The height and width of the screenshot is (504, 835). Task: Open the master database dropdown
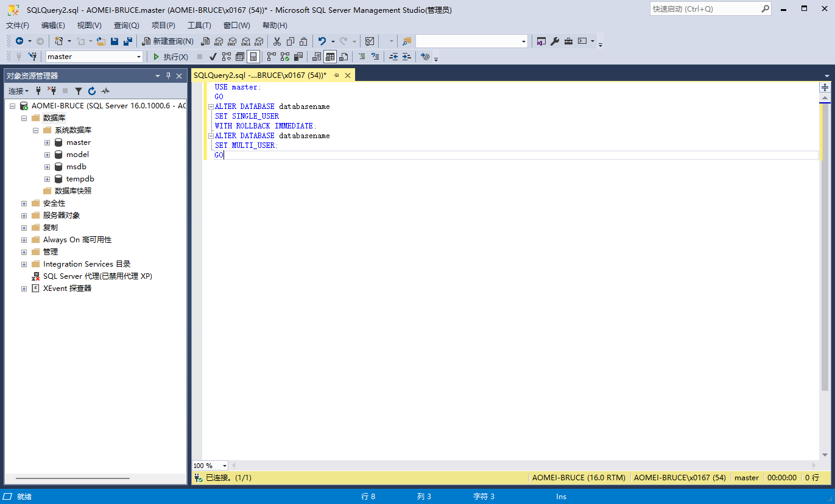click(139, 57)
